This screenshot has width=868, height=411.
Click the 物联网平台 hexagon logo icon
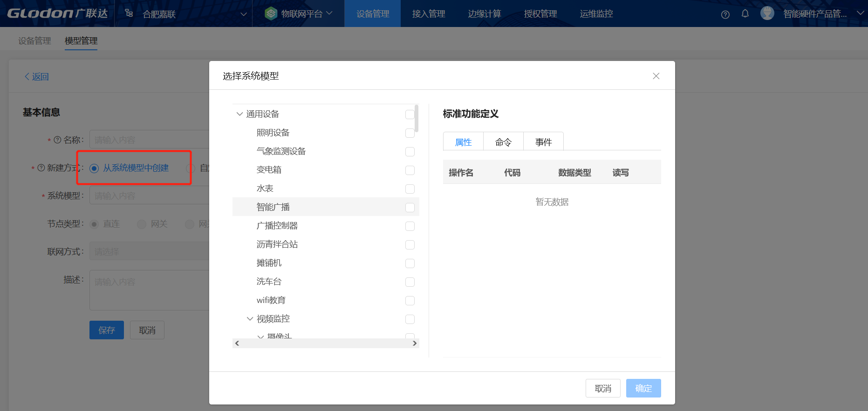click(x=271, y=13)
